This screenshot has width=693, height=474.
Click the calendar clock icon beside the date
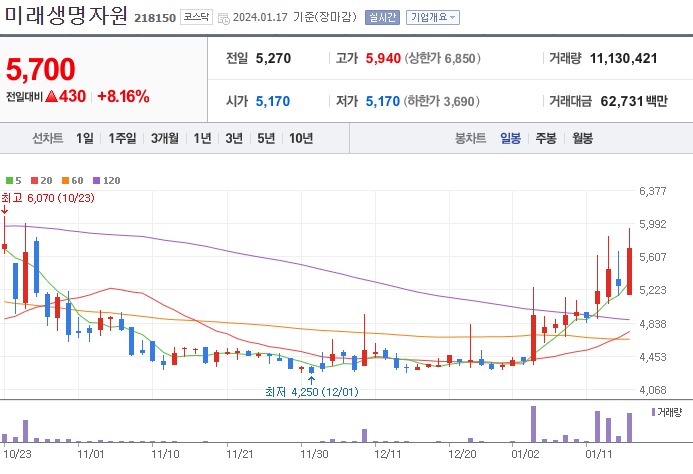click(224, 19)
